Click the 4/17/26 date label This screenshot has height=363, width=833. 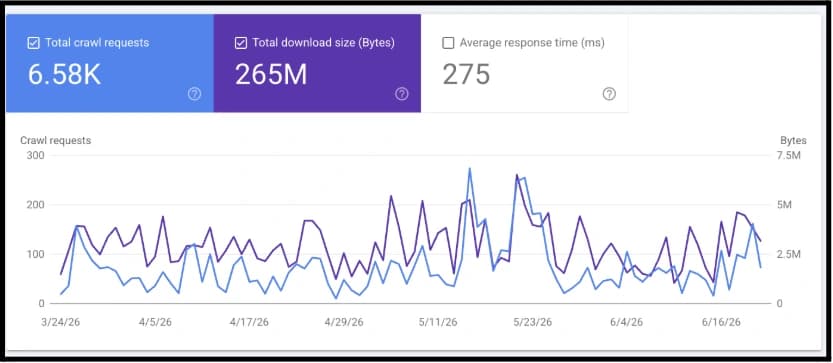[x=250, y=322]
